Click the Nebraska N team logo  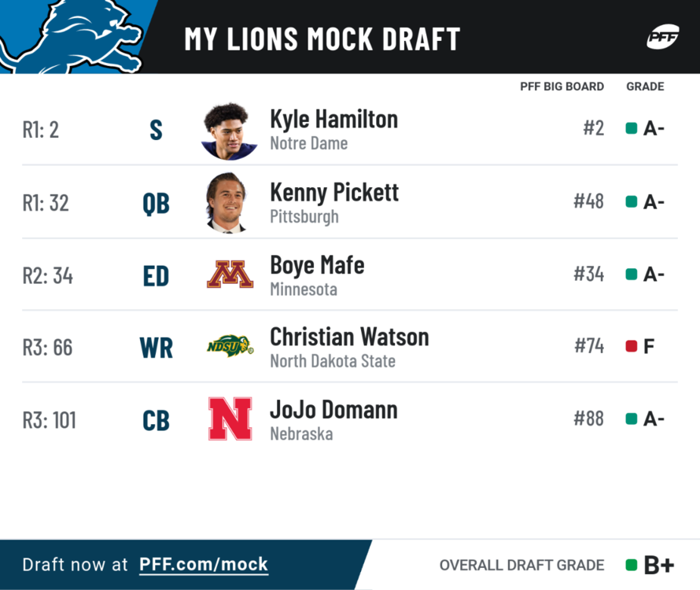[230, 419]
